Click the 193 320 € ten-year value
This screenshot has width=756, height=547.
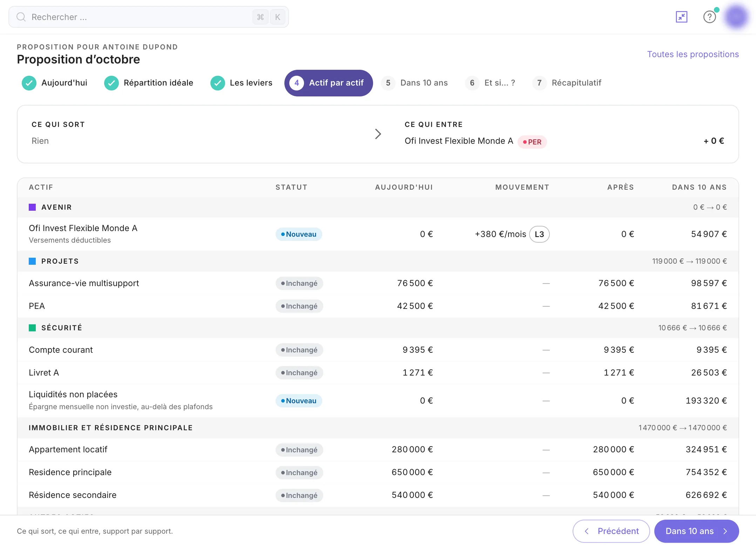pyautogui.click(x=706, y=401)
